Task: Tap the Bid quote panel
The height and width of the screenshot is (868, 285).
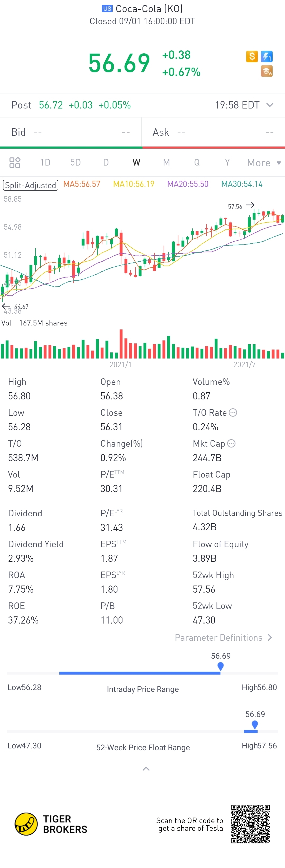Action: (x=71, y=132)
